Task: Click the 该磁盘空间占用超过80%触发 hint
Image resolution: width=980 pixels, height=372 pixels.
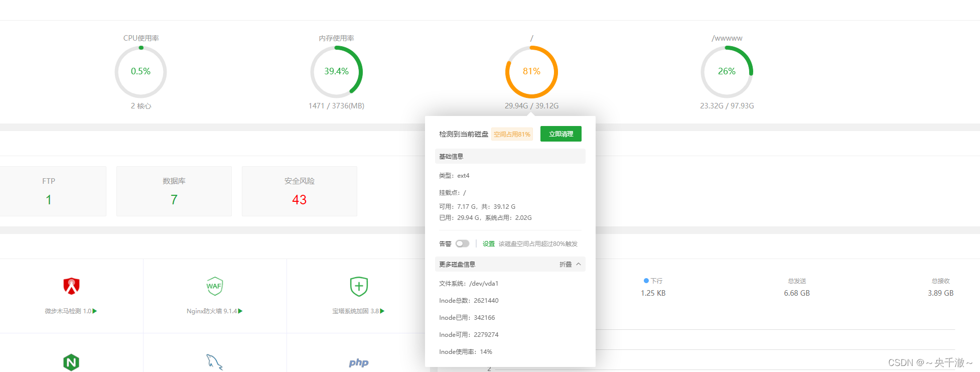Action: click(x=538, y=244)
